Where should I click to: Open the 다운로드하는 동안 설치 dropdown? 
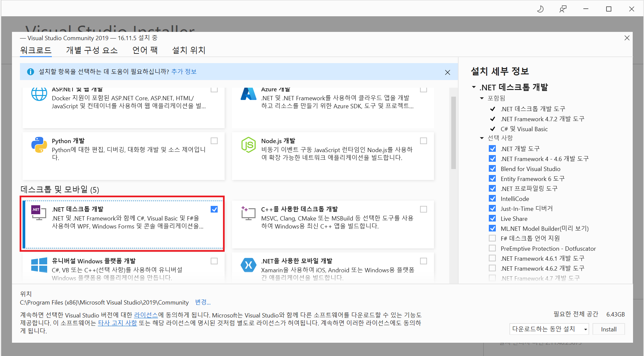tap(549, 329)
